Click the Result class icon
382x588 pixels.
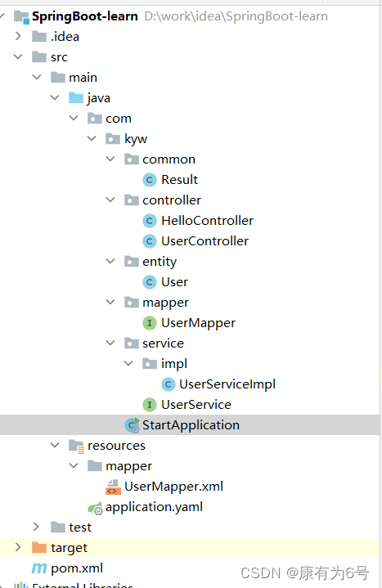[150, 180]
